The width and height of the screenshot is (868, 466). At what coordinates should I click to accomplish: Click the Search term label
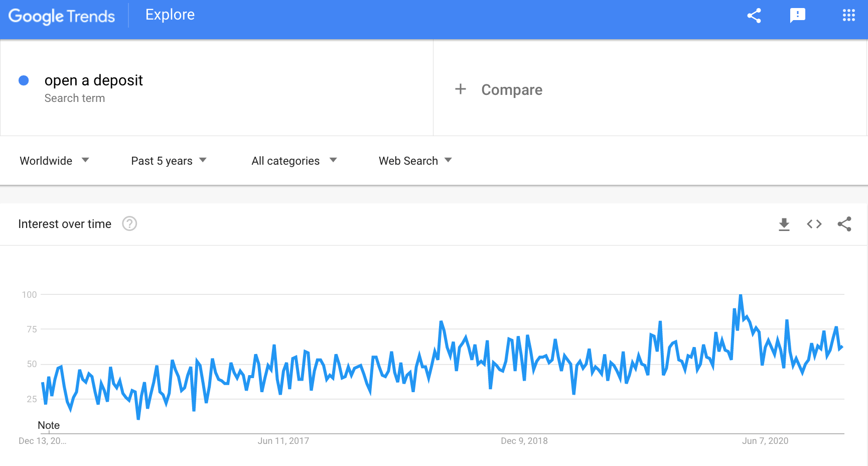(x=75, y=98)
